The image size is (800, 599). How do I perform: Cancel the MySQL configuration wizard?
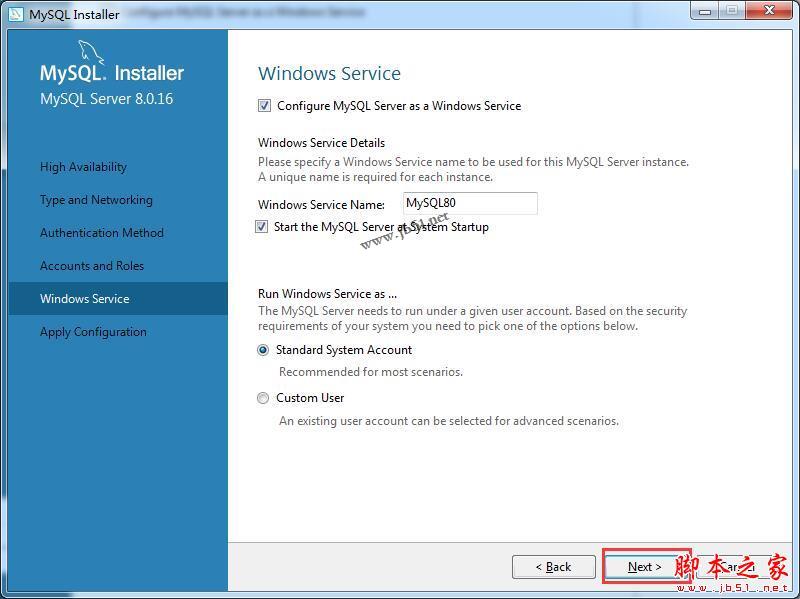click(x=737, y=566)
